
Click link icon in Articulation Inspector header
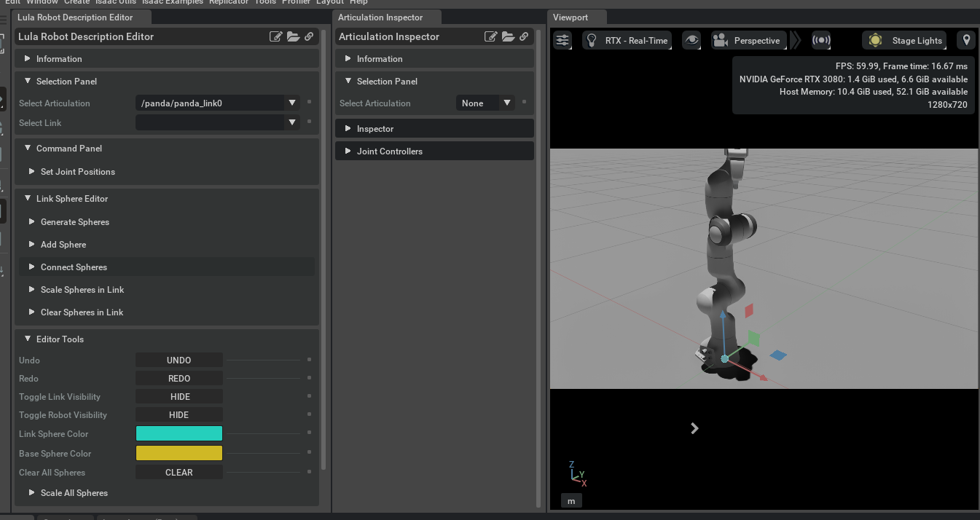point(524,36)
